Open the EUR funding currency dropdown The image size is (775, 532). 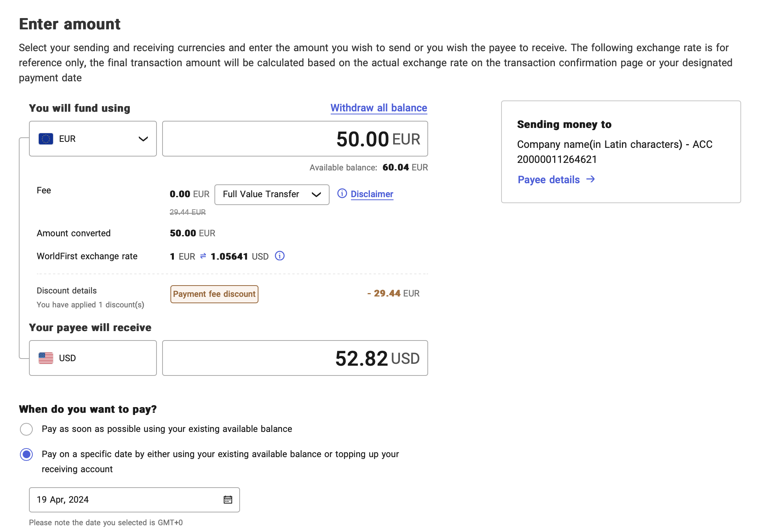coord(93,139)
